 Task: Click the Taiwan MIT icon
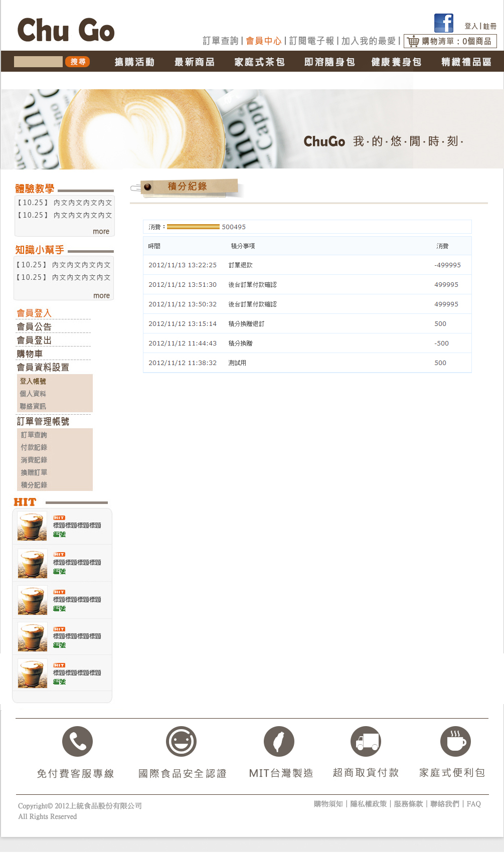click(x=279, y=741)
